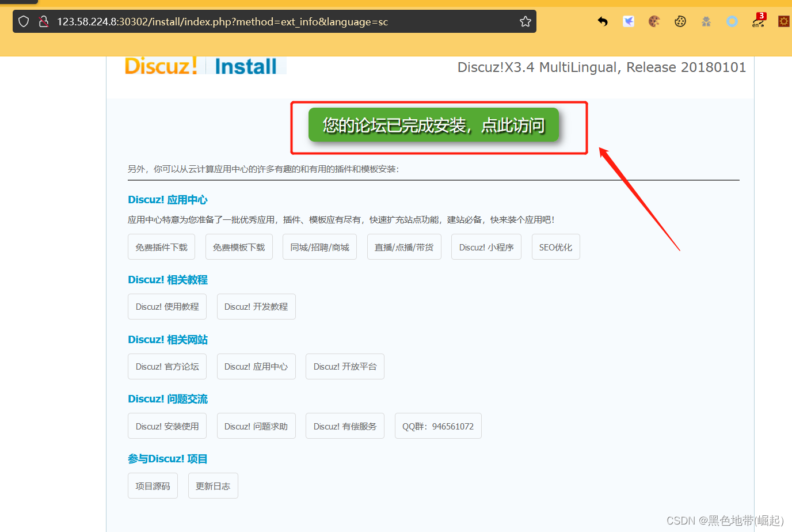Open the outlined cookie extension icon
Viewport: 792px width, 532px height.
[x=680, y=21]
